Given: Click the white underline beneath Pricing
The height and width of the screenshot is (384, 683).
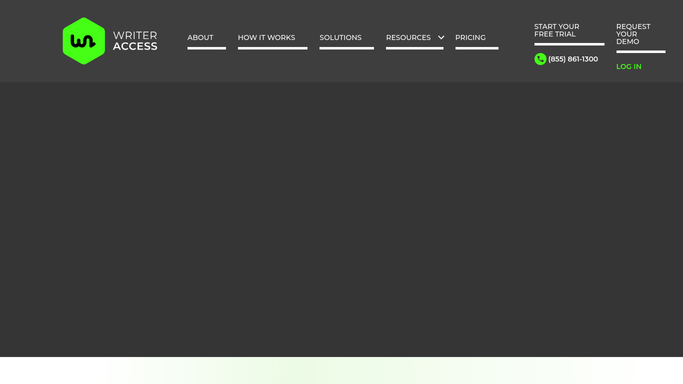Looking at the screenshot, I should [477, 48].
